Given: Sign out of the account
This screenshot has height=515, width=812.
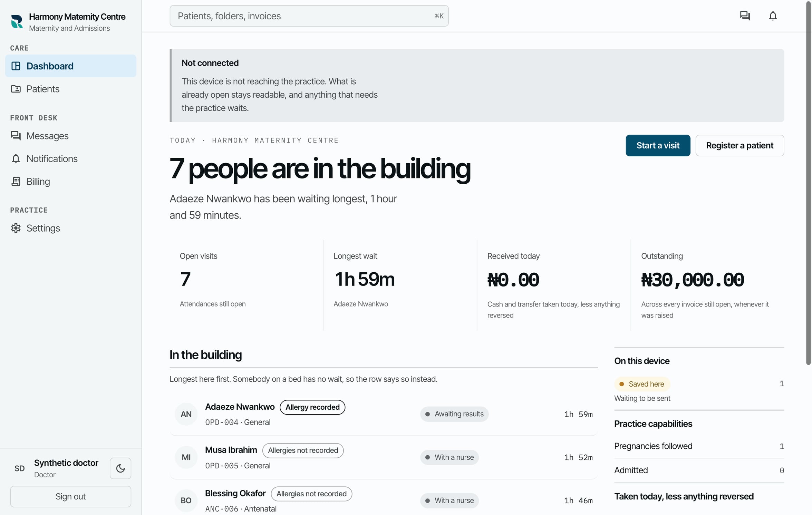Looking at the screenshot, I should click(x=71, y=497).
